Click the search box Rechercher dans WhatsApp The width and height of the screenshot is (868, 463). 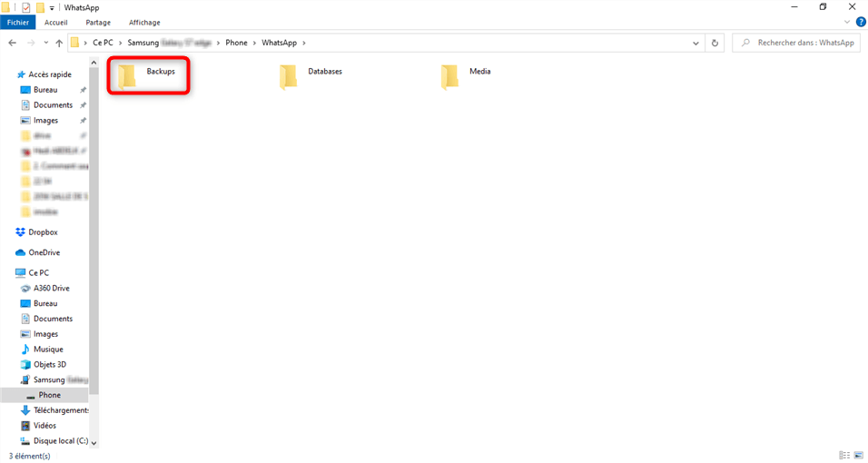(x=797, y=43)
